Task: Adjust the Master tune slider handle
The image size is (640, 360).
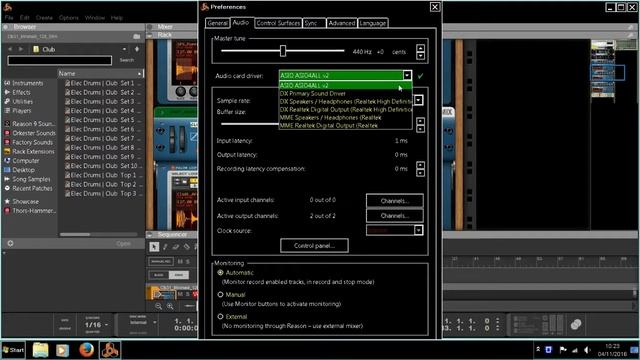Action: click(x=283, y=51)
